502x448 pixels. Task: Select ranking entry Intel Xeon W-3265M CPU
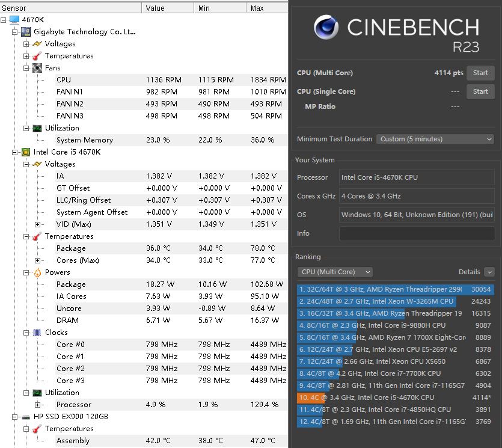(x=396, y=301)
